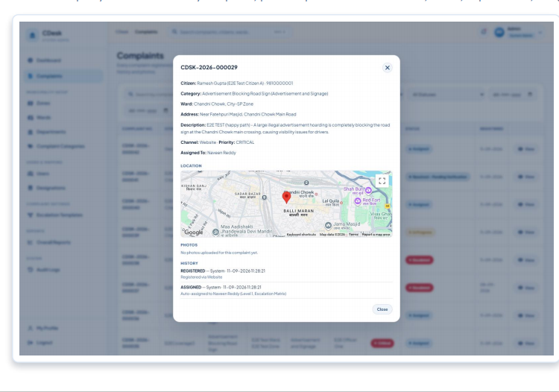Open Designations in the sidebar

[64, 188]
